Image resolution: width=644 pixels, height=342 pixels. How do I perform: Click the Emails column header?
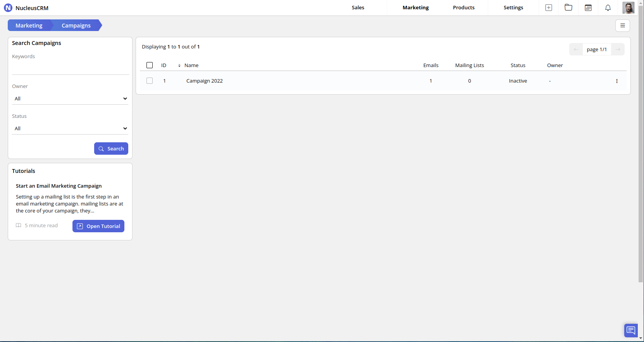pos(431,66)
